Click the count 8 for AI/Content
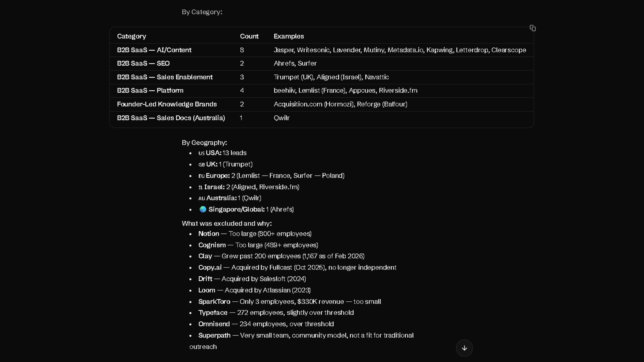 [242, 50]
